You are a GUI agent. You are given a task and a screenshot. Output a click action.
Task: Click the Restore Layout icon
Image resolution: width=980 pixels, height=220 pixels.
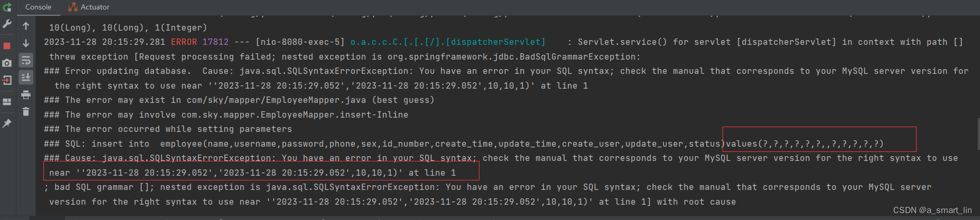click(7, 102)
